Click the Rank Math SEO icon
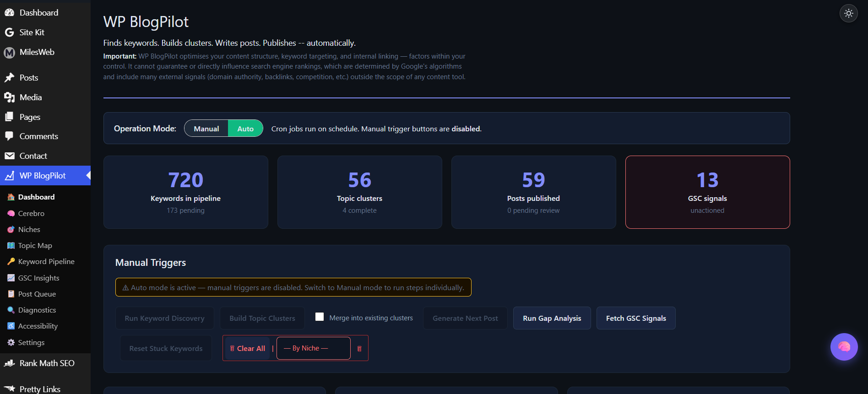Screen dimensions: 868x394 [9, 363]
